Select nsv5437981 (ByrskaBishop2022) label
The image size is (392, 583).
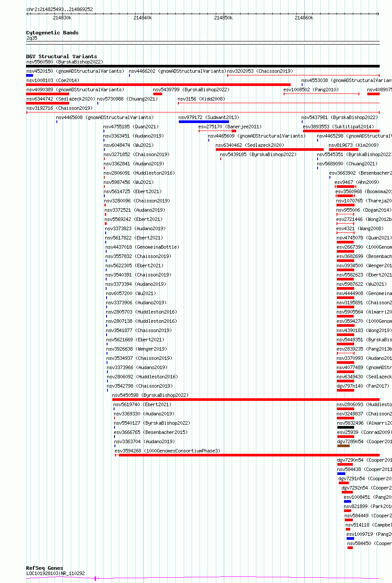[340, 117]
